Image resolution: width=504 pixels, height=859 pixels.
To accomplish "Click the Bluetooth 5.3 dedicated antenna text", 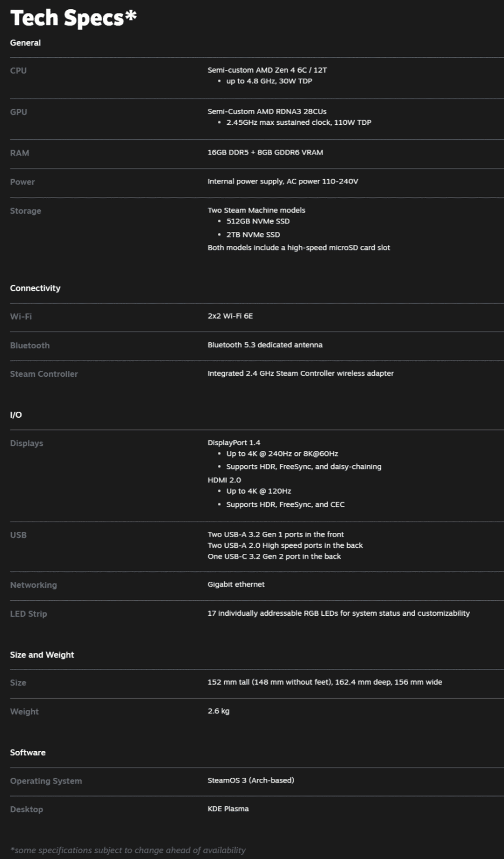I will point(265,345).
